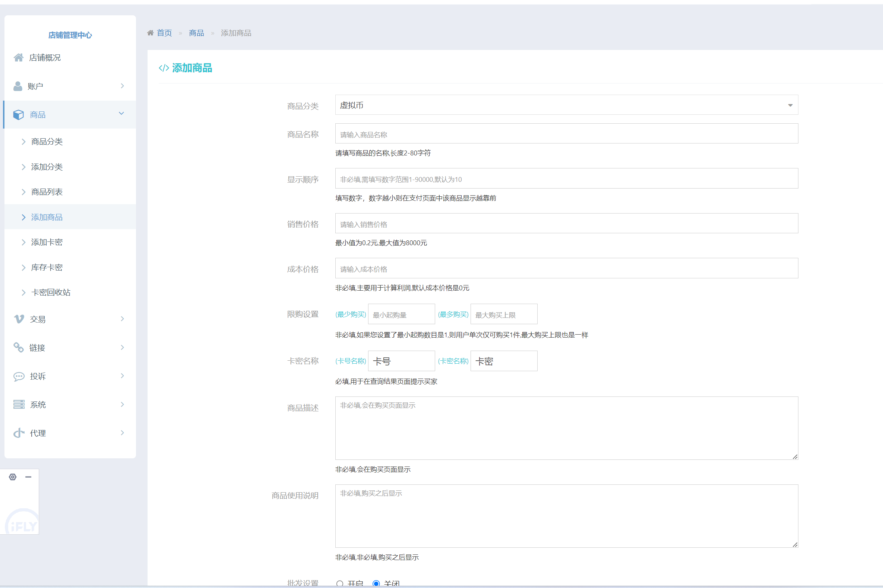Click into the 商品描述 text area

coord(566,428)
